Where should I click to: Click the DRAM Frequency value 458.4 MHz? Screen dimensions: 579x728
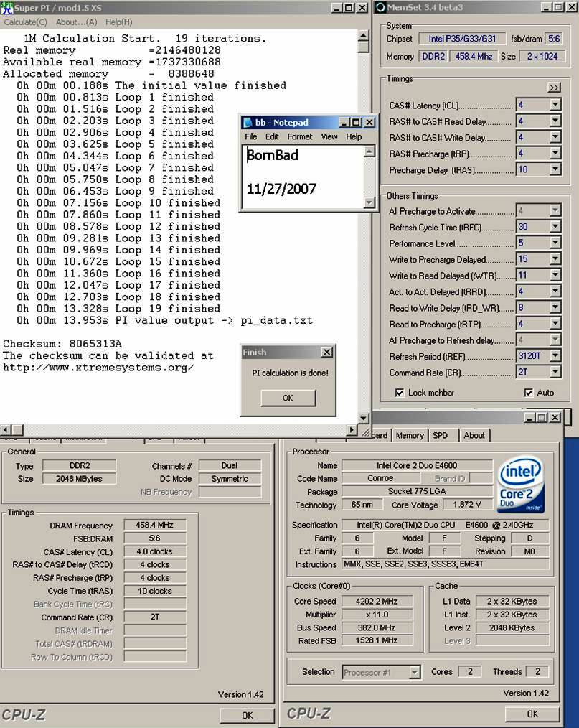[x=155, y=525]
